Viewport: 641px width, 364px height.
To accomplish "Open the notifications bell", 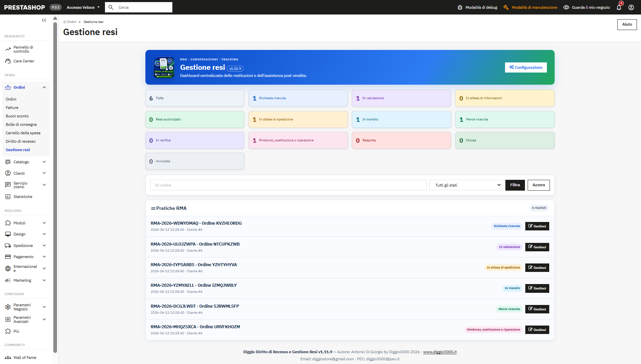I will coord(619,7).
